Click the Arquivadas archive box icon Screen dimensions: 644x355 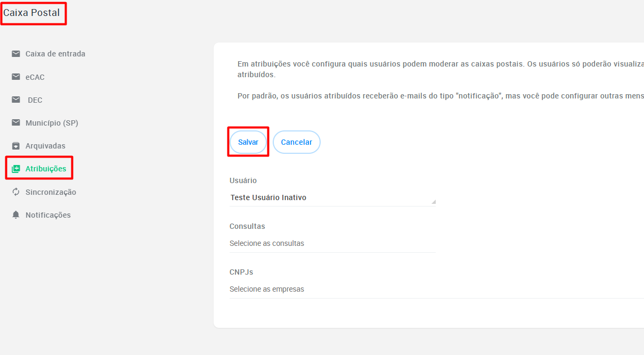coord(16,146)
